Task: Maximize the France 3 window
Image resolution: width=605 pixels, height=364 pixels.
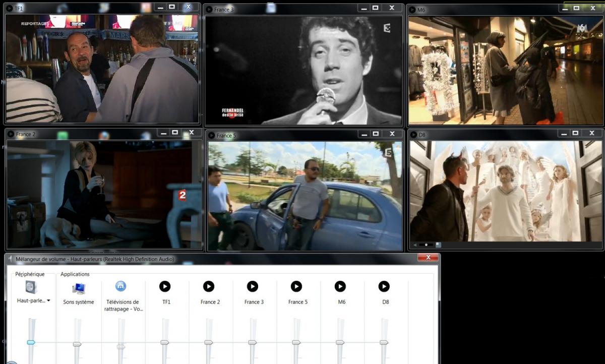Action: click(x=375, y=8)
